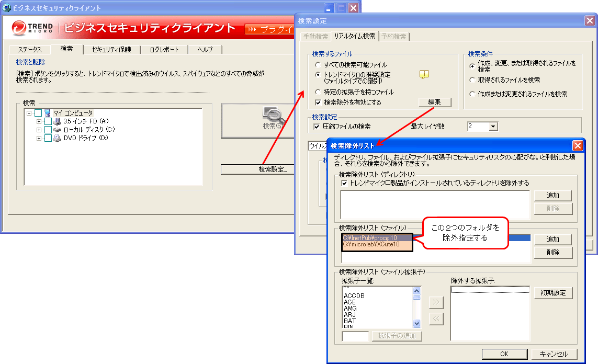Image resolution: width=598 pixels, height=364 pixels.
Task: Select 作成、変更、または取得されるファイルを検索 radio
Action: coord(472,66)
